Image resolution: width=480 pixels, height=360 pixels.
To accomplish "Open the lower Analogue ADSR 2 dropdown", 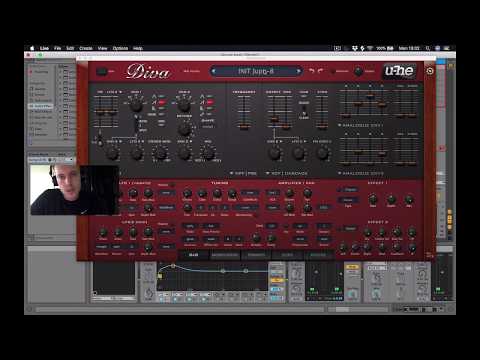I will (361, 173).
